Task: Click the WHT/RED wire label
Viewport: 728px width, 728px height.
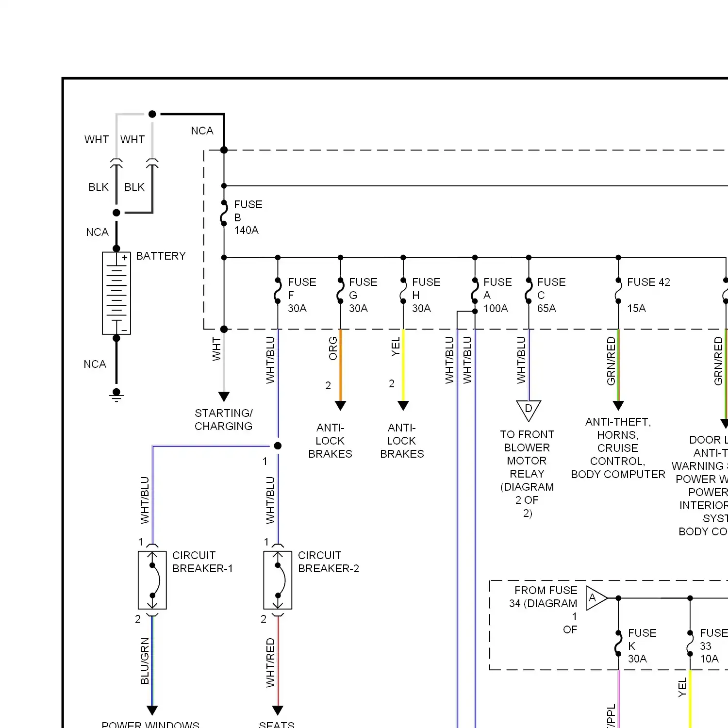Action: click(270, 662)
